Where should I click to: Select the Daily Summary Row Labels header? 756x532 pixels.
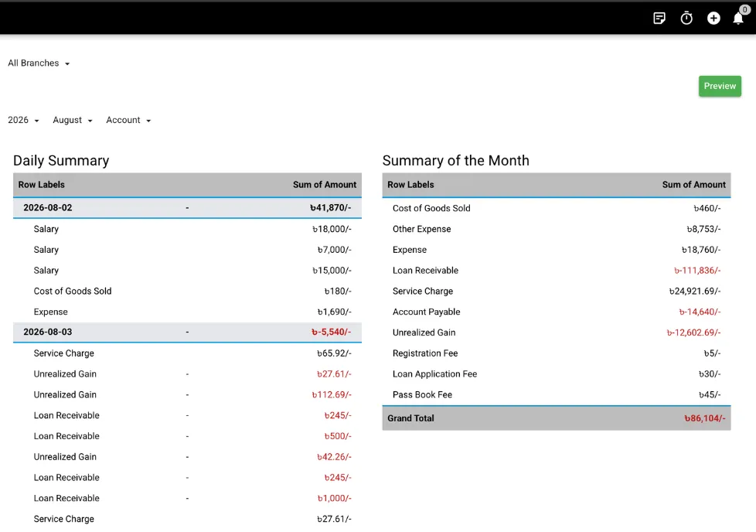point(42,185)
